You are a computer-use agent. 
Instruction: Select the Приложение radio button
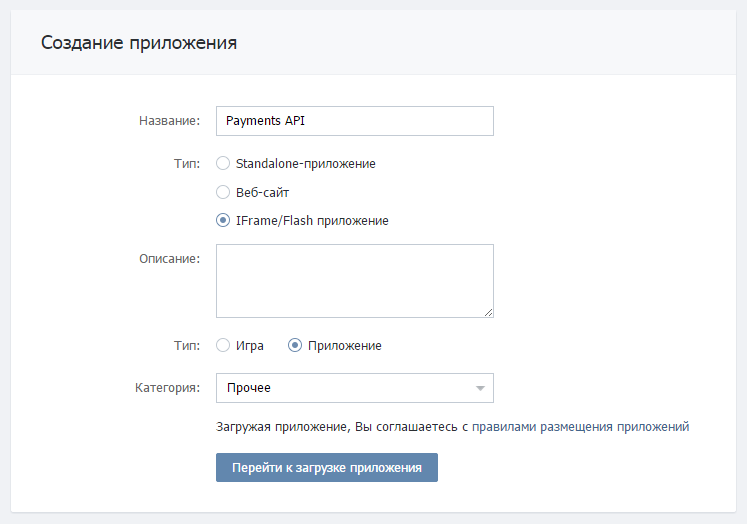point(295,346)
